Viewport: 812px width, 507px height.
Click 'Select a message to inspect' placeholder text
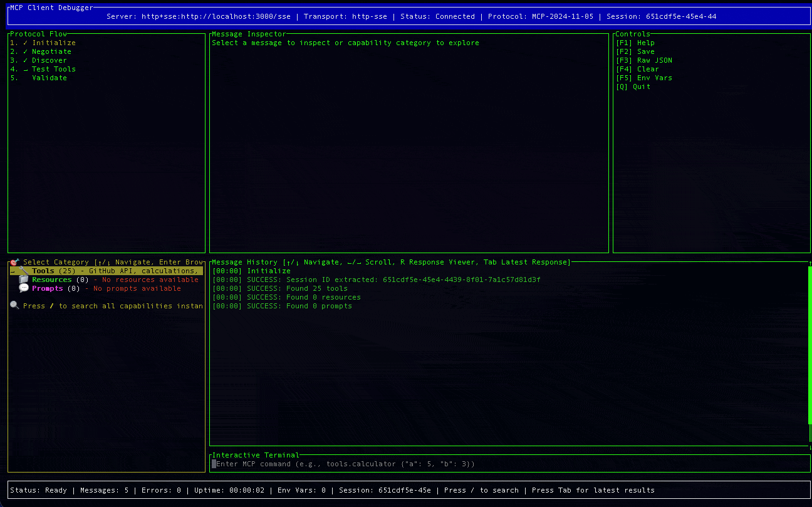(345, 43)
